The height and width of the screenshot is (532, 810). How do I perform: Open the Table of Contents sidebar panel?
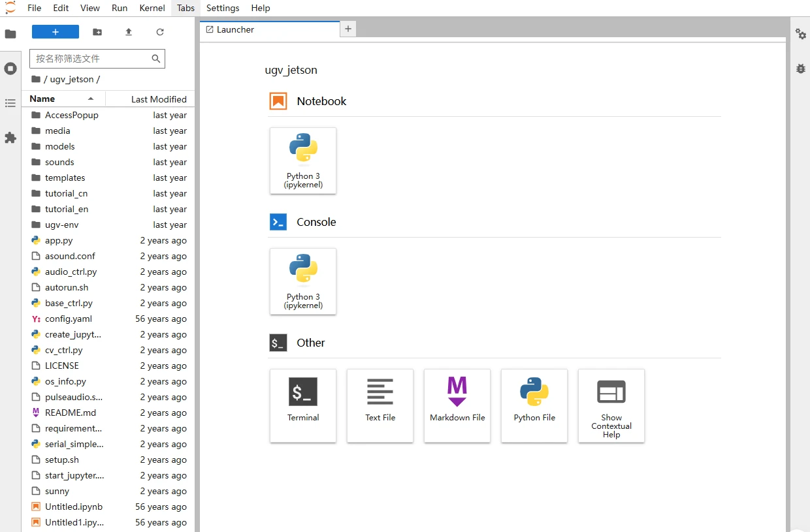pyautogui.click(x=10, y=103)
